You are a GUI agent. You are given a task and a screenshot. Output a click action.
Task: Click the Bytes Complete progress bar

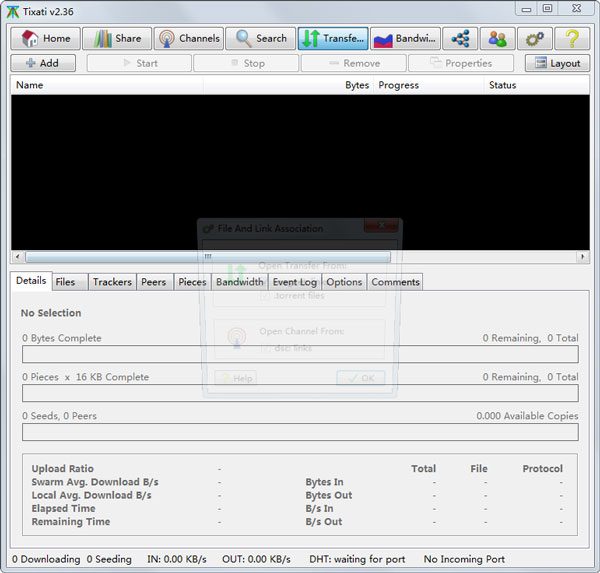(x=300, y=354)
